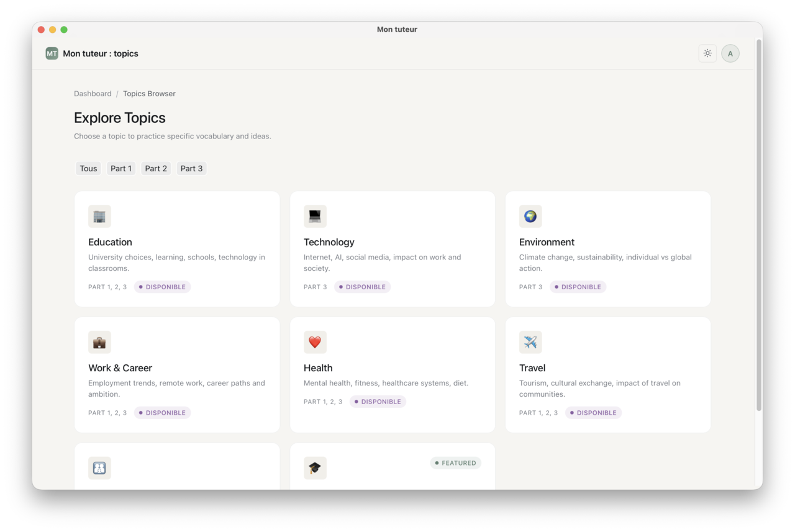
Task: Click "PART 1, 2, 3" label on Work & Career card
Action: pos(107,413)
